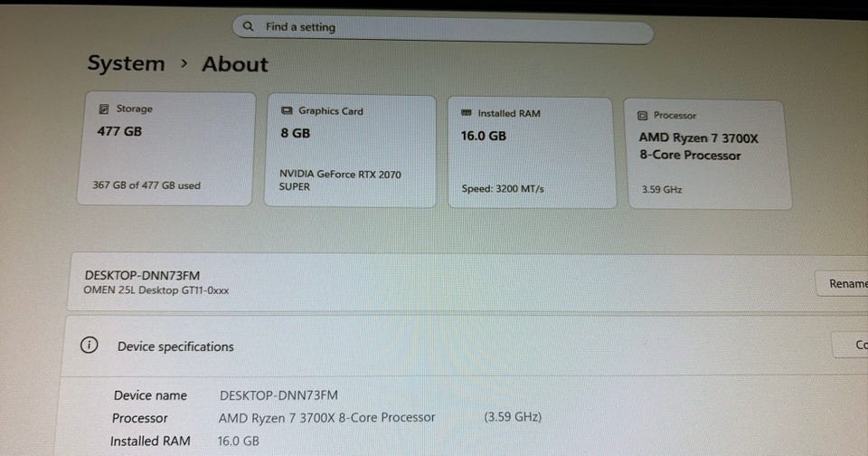Go back to System breadcrumb
The width and height of the screenshot is (868, 456).
coord(127,63)
